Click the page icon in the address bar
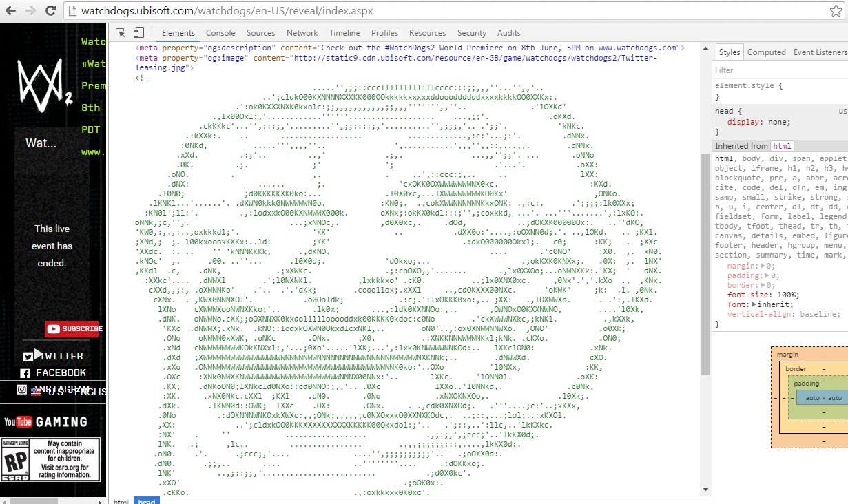 (73, 11)
